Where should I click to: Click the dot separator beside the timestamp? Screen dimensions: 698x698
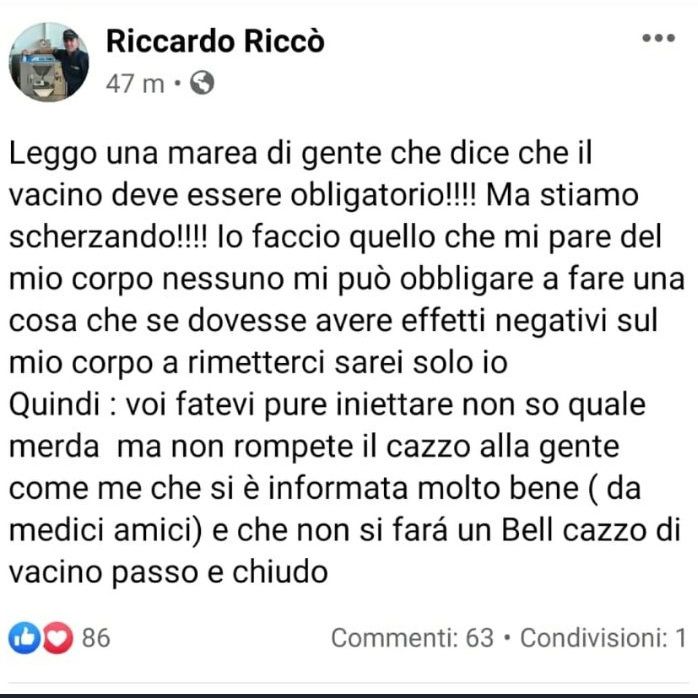pos(178,83)
